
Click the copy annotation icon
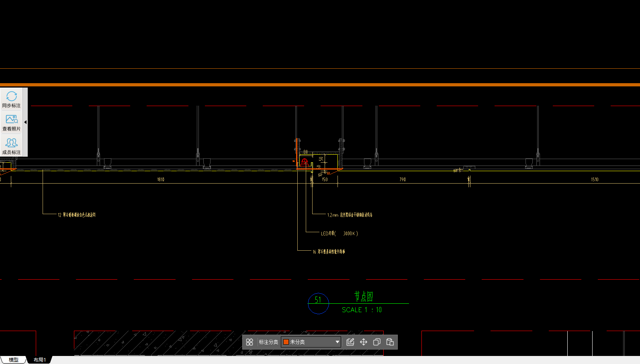377,342
